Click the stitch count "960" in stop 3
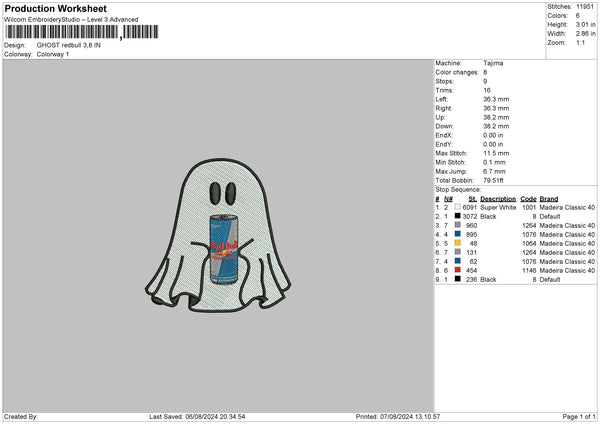 point(471,225)
